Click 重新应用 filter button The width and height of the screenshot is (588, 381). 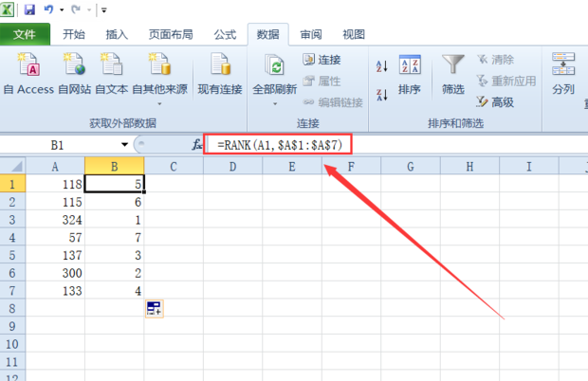505,81
